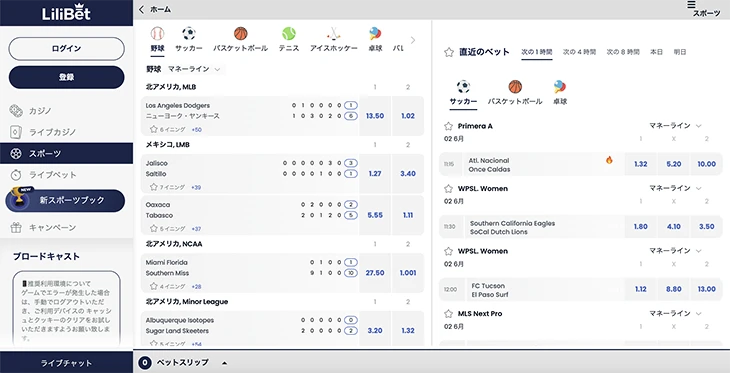730x373 pixels.
Task: Bet on Saltillo at odds 3.40
Action: [408, 174]
